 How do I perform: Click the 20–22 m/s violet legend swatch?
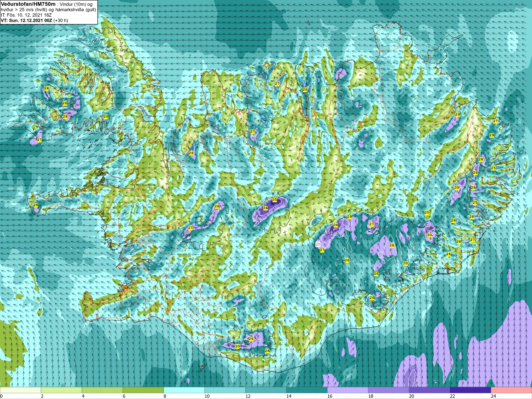430,390
